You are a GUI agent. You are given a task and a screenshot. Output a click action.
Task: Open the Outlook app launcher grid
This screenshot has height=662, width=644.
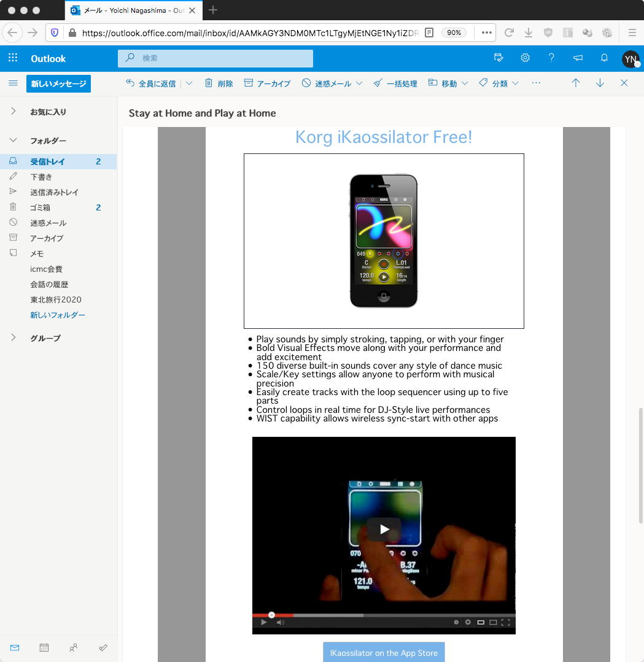13,58
